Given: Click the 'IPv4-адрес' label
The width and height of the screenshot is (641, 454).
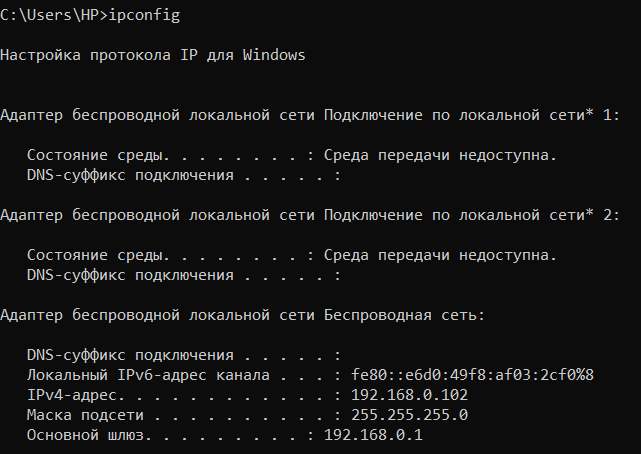Looking at the screenshot, I should (x=72, y=395).
